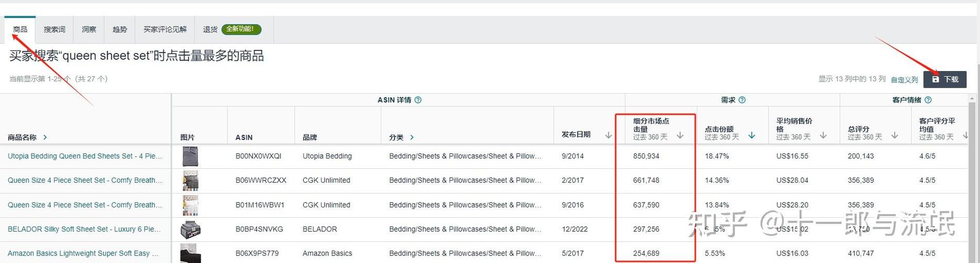Select ASIN B0BP4SNVKG

pyautogui.click(x=259, y=229)
